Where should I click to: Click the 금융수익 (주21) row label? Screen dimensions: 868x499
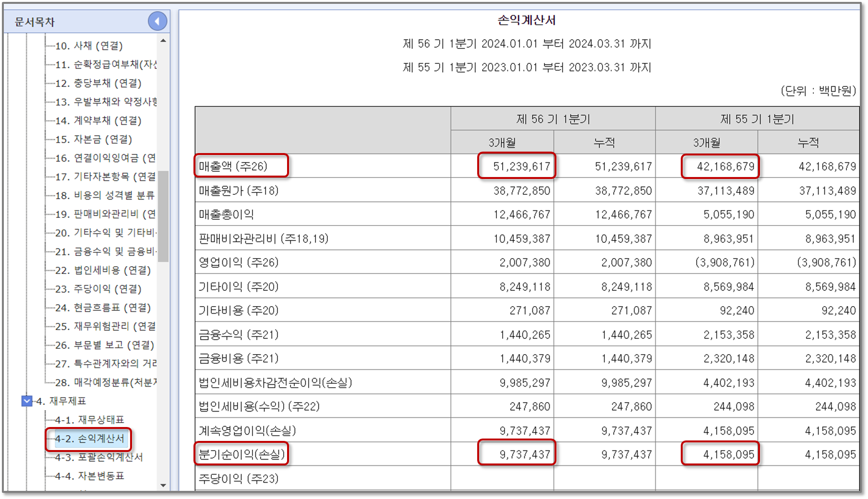tap(239, 334)
